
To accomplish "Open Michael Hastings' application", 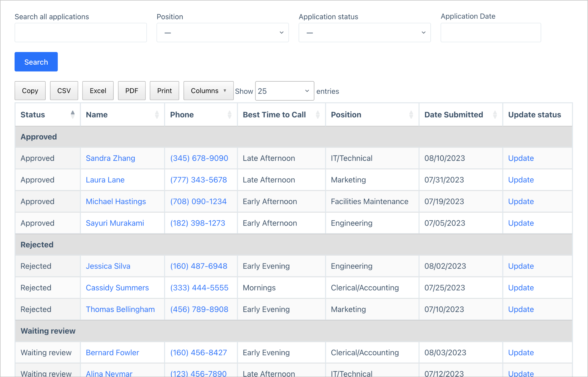I will pos(116,201).
